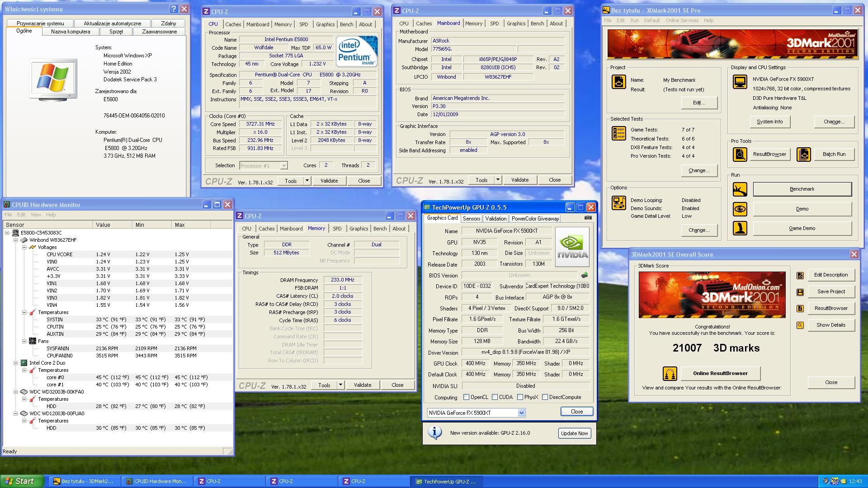Switch to SPD tab in CPU-Z Mainboard window
This screenshot has width=868, height=488.
click(495, 23)
